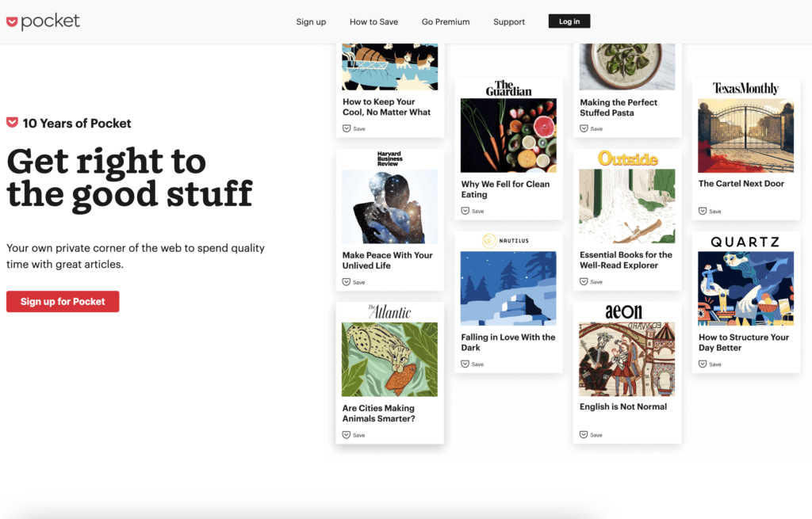Viewport: 812px width, 519px height.
Task: Save 'English is Not Normal' article
Action: tap(591, 435)
